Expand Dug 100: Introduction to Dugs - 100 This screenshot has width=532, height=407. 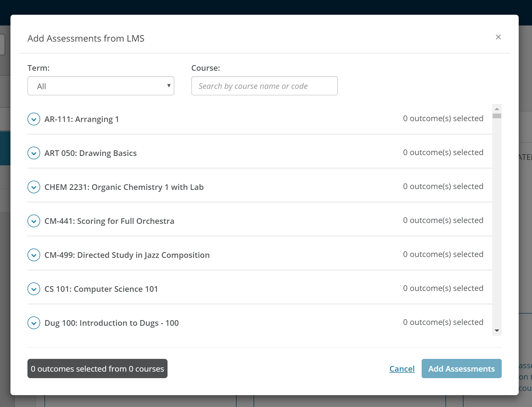(x=34, y=323)
